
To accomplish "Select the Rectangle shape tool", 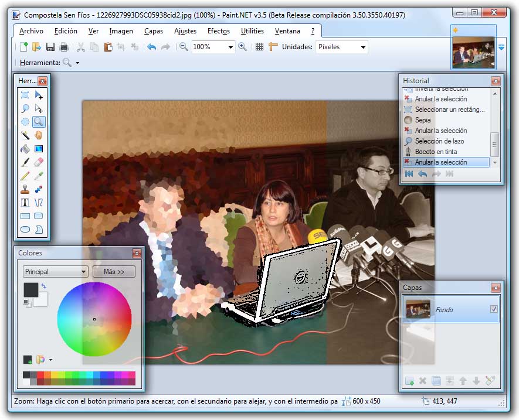I will tap(25, 216).
